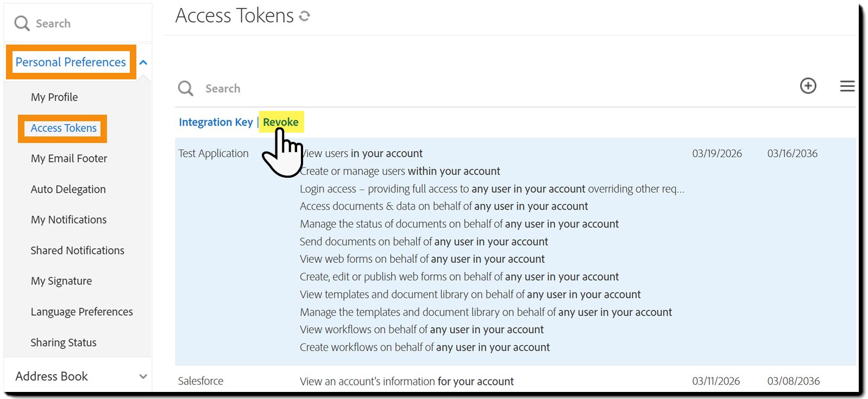Viewport: 868px width, 399px height.
Task: Collapse Personal Preferences using its chevron
Action: (143, 62)
